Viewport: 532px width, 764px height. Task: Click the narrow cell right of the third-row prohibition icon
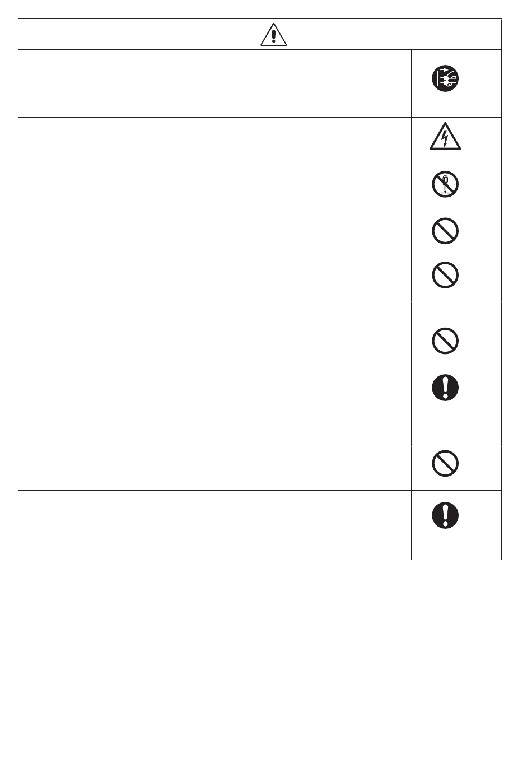pos(490,280)
